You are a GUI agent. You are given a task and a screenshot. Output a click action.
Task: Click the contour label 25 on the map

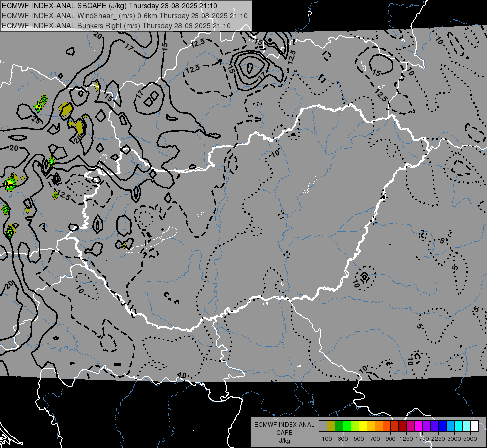click(x=36, y=120)
